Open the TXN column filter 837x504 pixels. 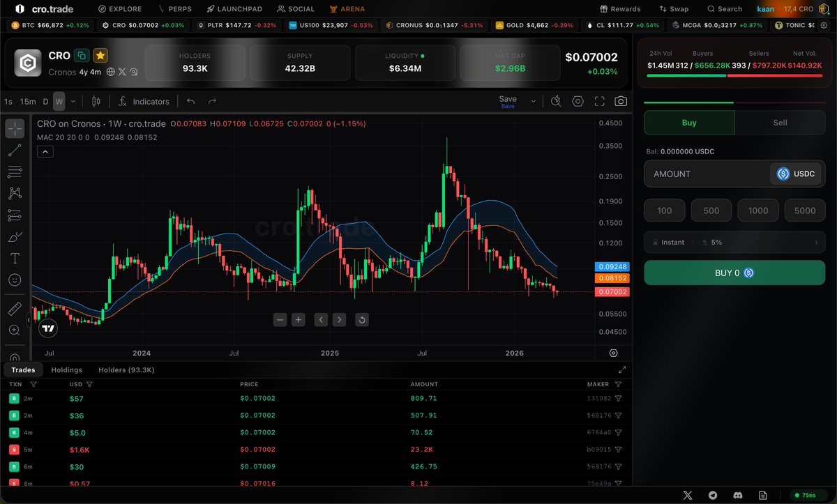(x=33, y=384)
